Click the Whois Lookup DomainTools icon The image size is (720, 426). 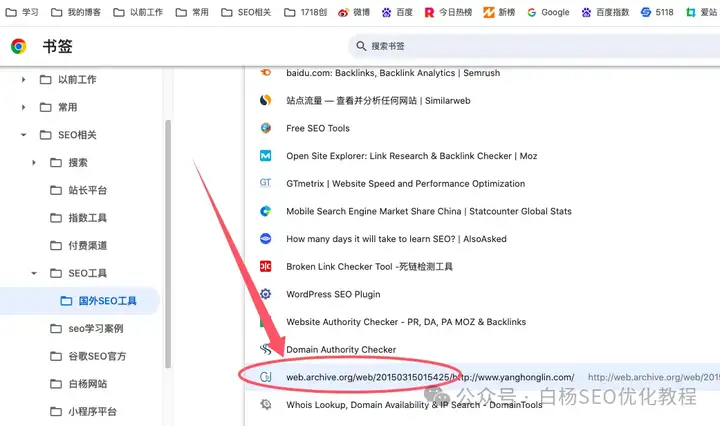265,404
